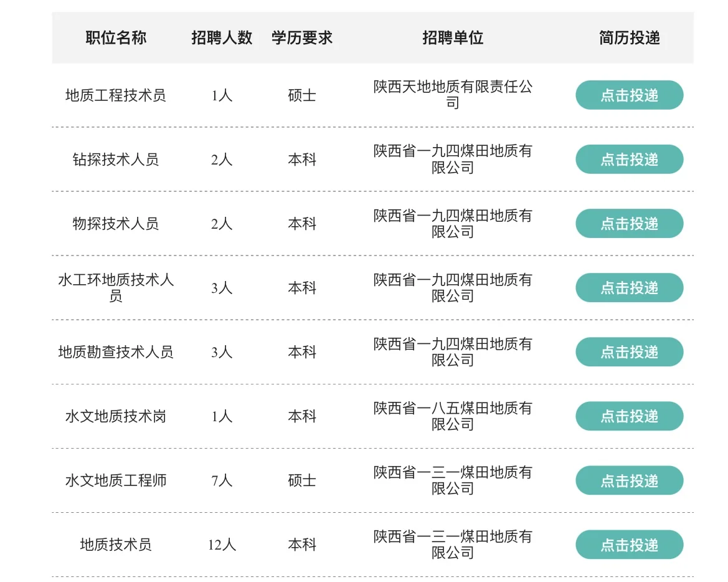This screenshot has width=728, height=582.
Task: Click the 招聘单位 column header
Action: coord(453,37)
